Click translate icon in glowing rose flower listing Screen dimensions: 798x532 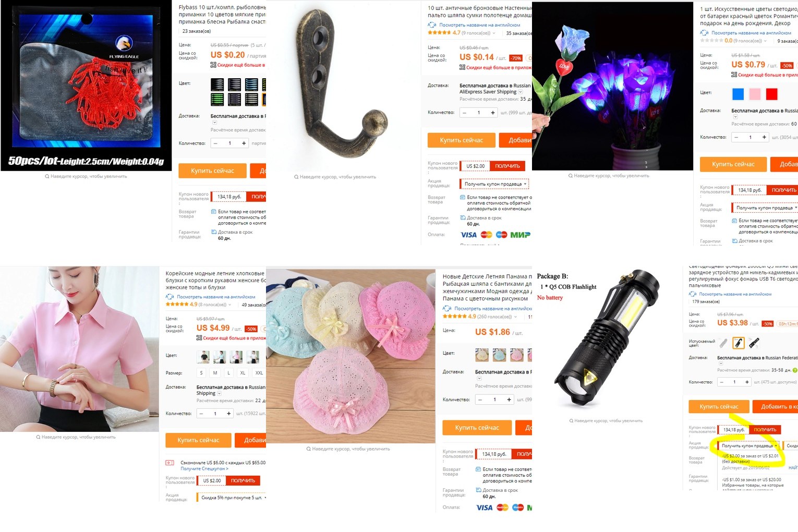[x=704, y=33]
